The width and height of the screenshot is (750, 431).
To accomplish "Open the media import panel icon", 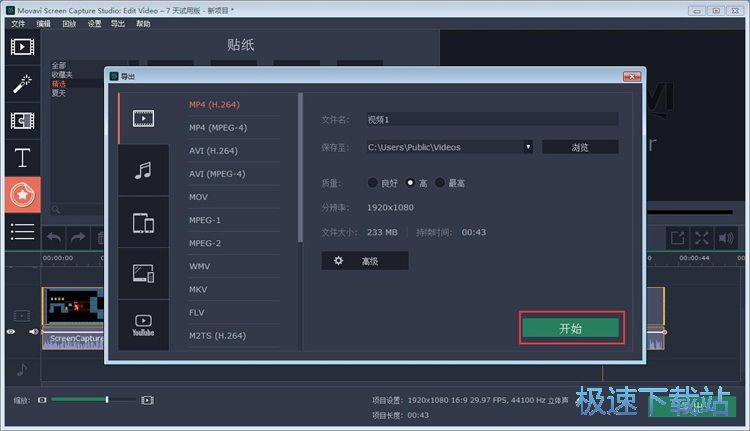I will click(x=22, y=47).
